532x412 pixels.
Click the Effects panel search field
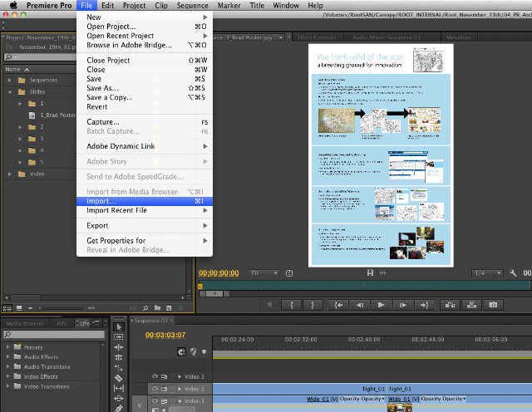54,335
